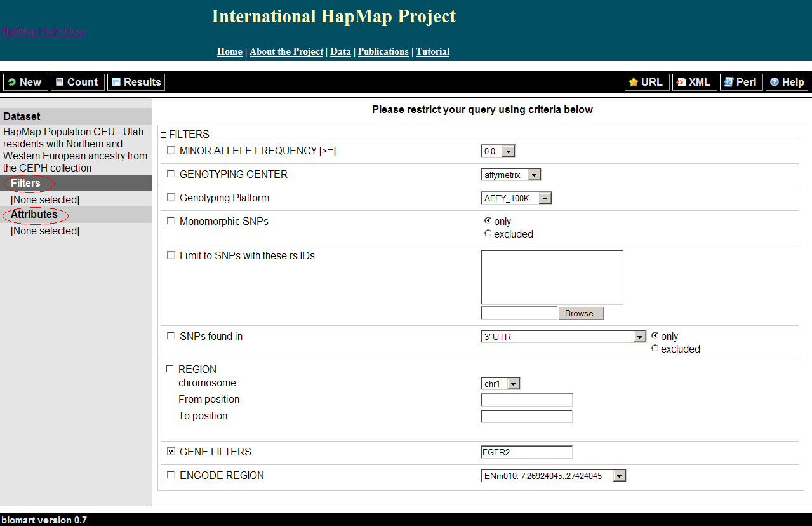
Task: Enable the SNPs found in checkbox
Action: (170, 336)
